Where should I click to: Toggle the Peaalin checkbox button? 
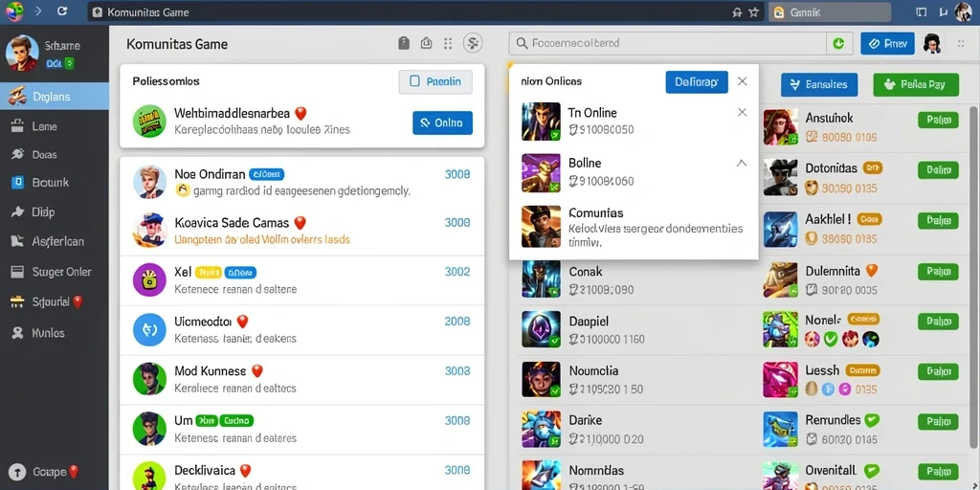coord(435,81)
